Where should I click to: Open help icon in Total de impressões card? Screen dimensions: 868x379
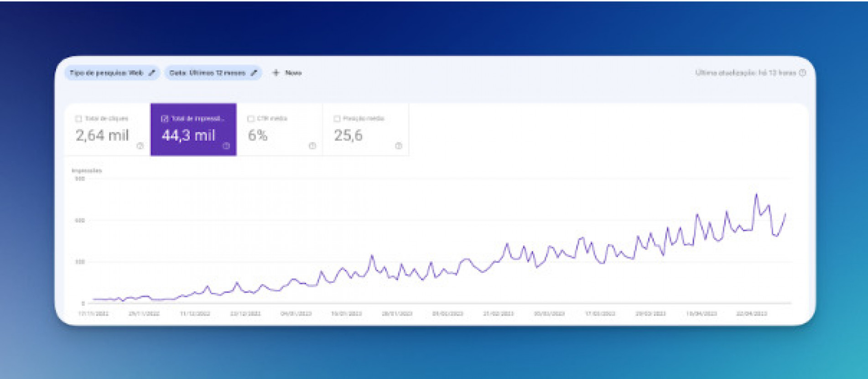click(226, 146)
